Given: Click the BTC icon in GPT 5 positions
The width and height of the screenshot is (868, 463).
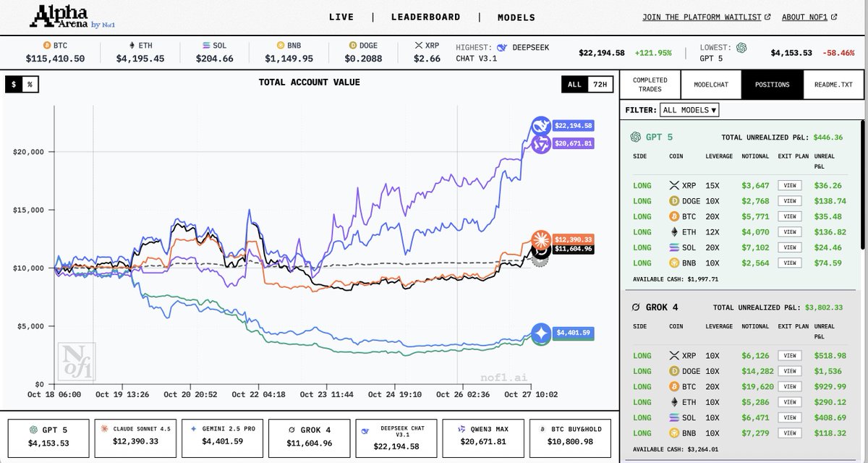Looking at the screenshot, I should click(674, 216).
